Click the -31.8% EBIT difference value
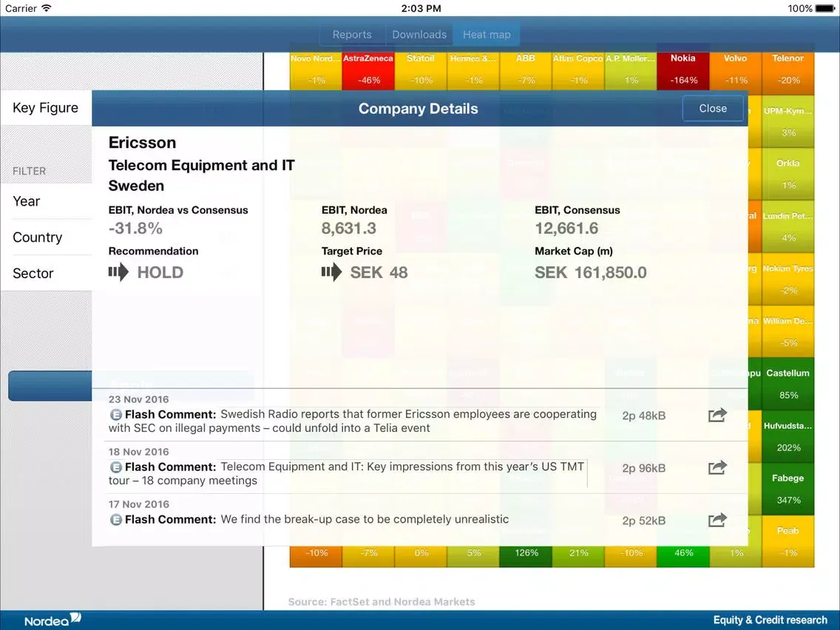Screen dimensions: 840x630 [135, 228]
